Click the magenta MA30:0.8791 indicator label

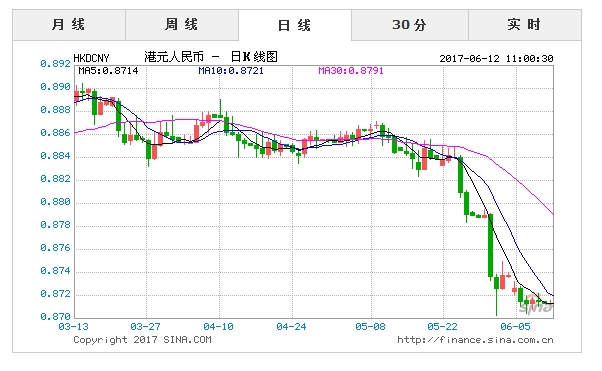pyautogui.click(x=351, y=71)
